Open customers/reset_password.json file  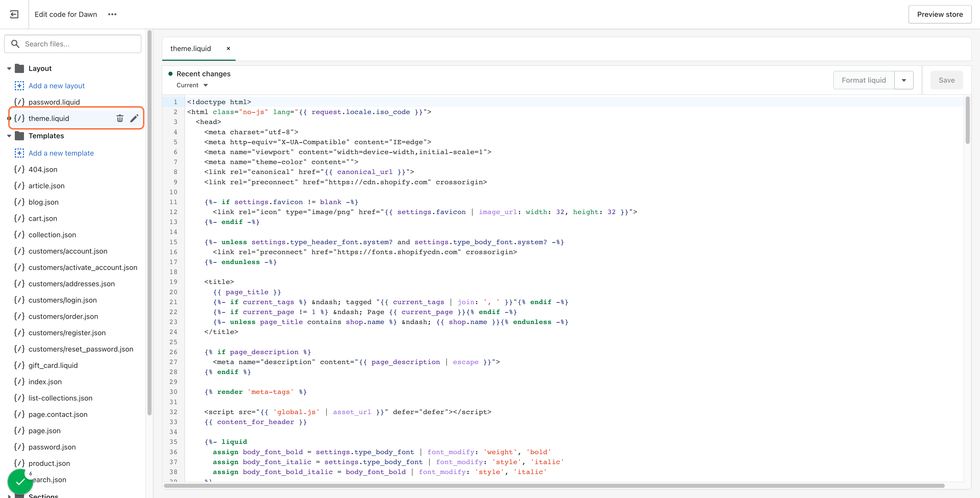coord(81,349)
